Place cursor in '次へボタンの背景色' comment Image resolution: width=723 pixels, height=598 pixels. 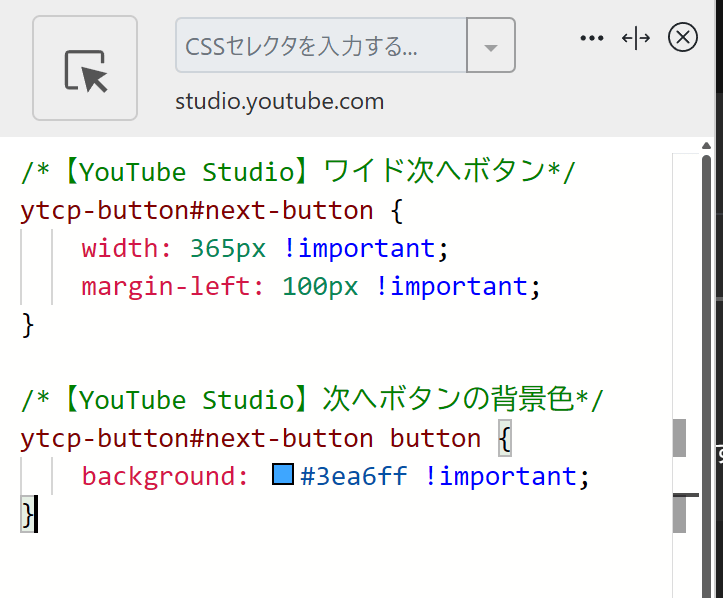[448, 399]
